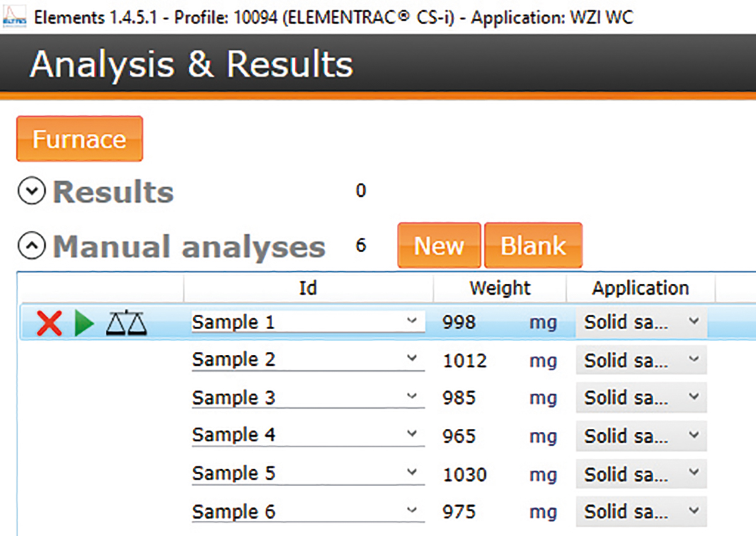Screen dimensions: 756x536
Task: Create a new manual analysis with New
Action: (x=438, y=245)
